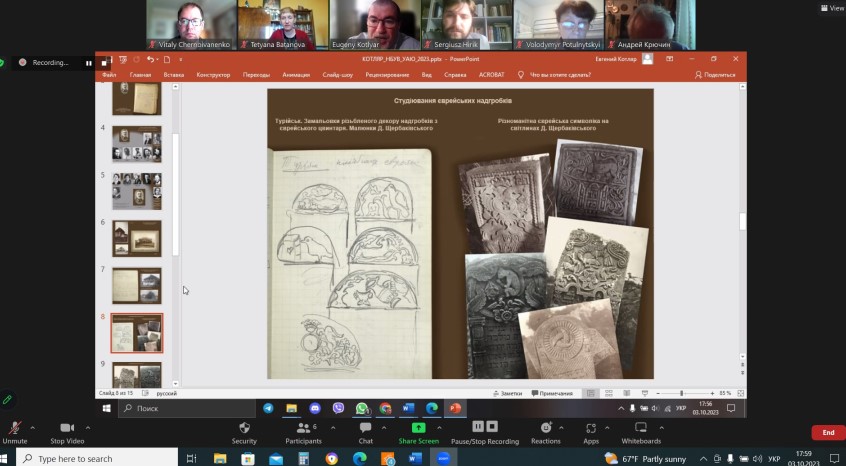Click the Security shield icon
The image size is (846, 466).
(x=244, y=428)
